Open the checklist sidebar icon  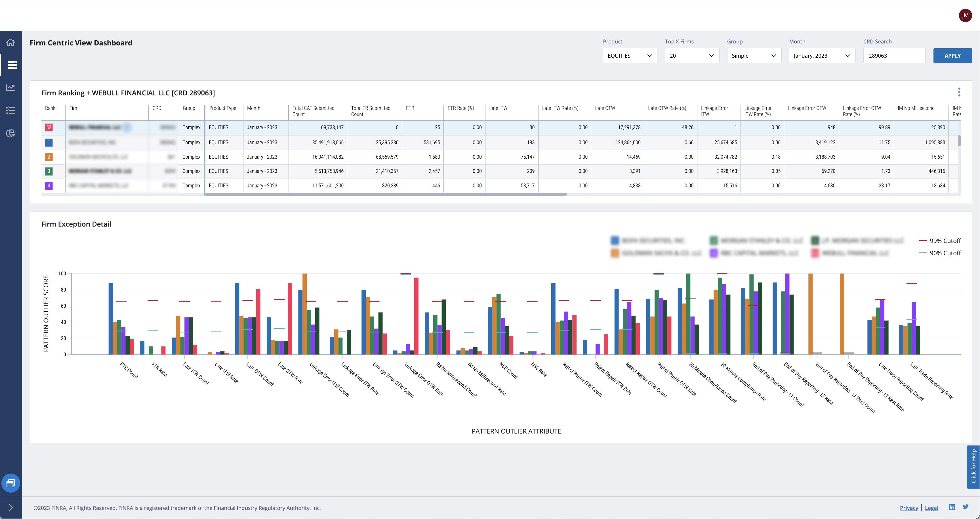point(11,110)
